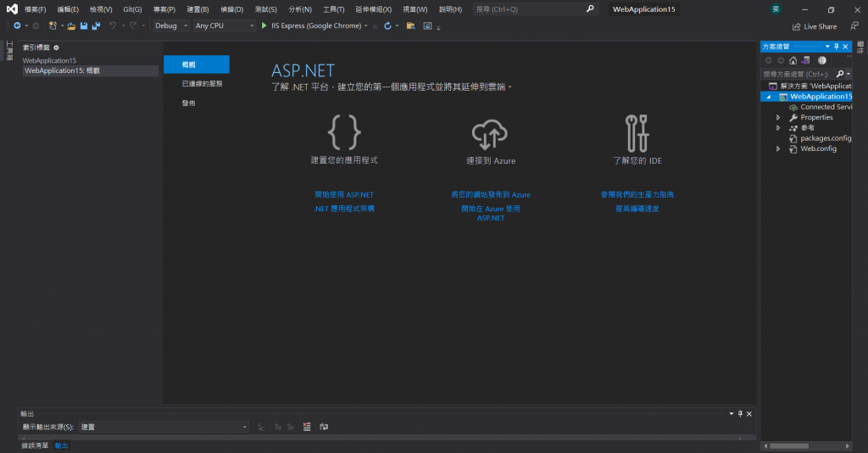Pin the Solution Explorer panel
This screenshot has width=868, height=453.
click(837, 47)
